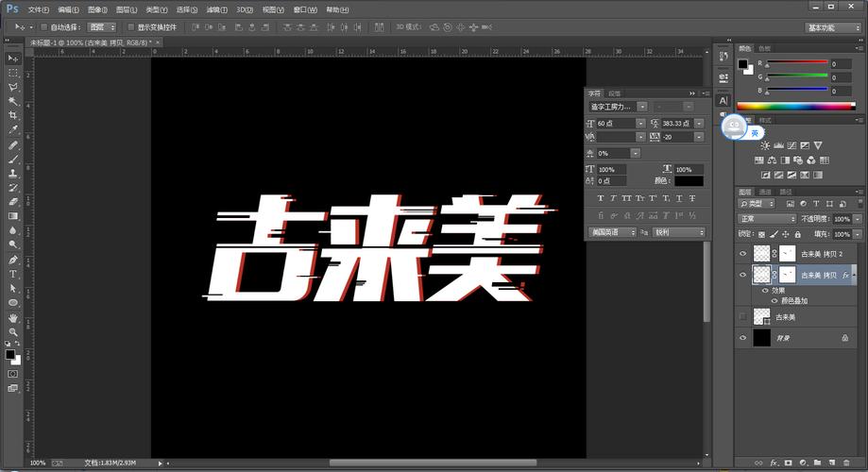Open the layer blend mode 正常 dropdown
The image size is (868, 472).
point(766,219)
